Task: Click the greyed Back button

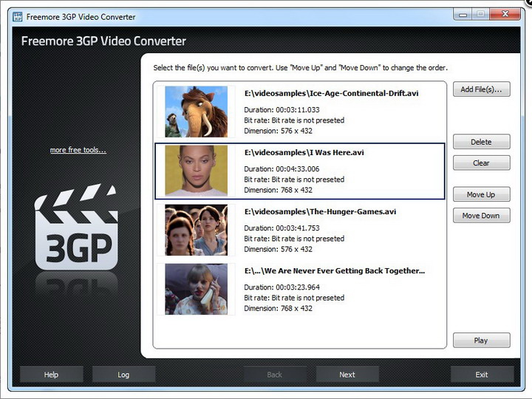Action: pos(274,375)
